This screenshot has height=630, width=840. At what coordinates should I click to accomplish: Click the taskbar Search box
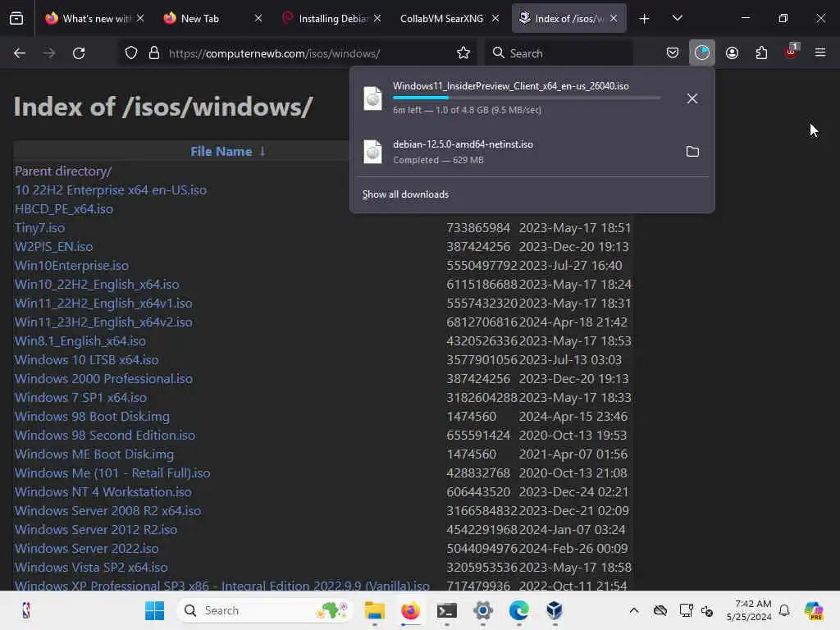tap(264, 610)
